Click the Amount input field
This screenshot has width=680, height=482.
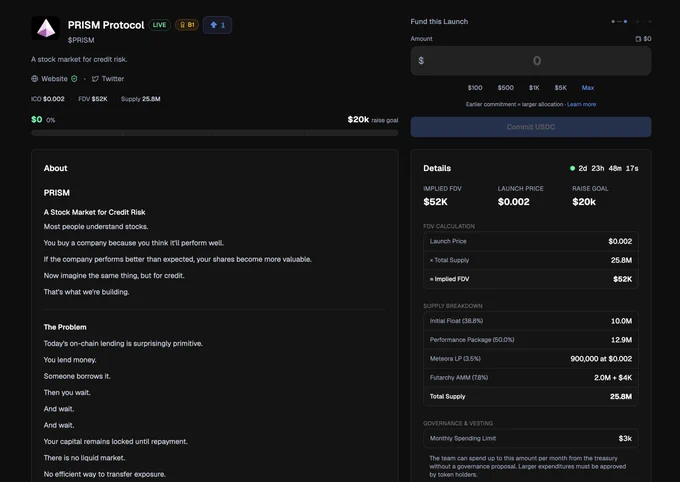(530, 61)
